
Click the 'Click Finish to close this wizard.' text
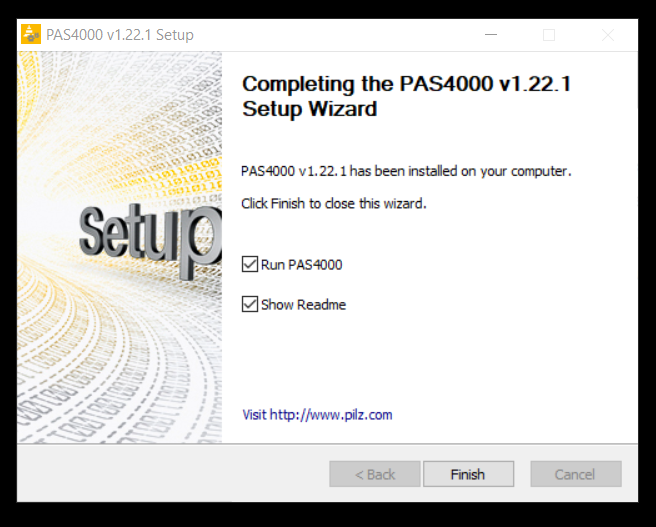[334, 204]
